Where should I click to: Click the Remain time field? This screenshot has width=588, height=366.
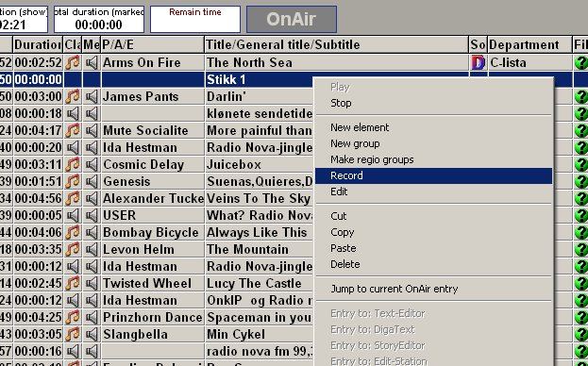point(195,19)
